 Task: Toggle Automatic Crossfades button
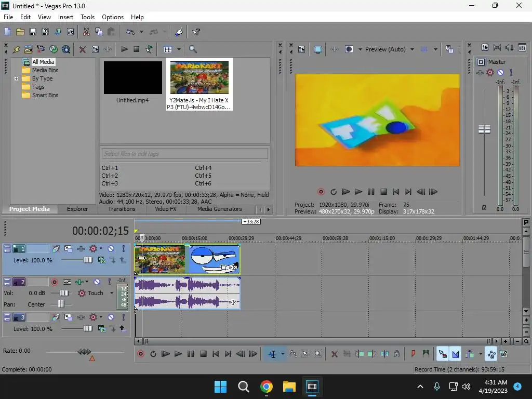click(455, 354)
